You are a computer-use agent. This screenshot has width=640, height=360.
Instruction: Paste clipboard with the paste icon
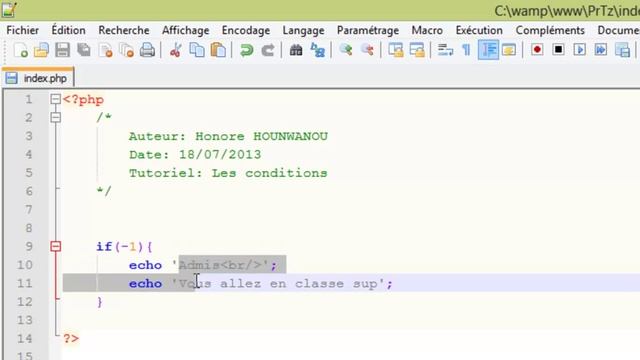tap(218, 50)
